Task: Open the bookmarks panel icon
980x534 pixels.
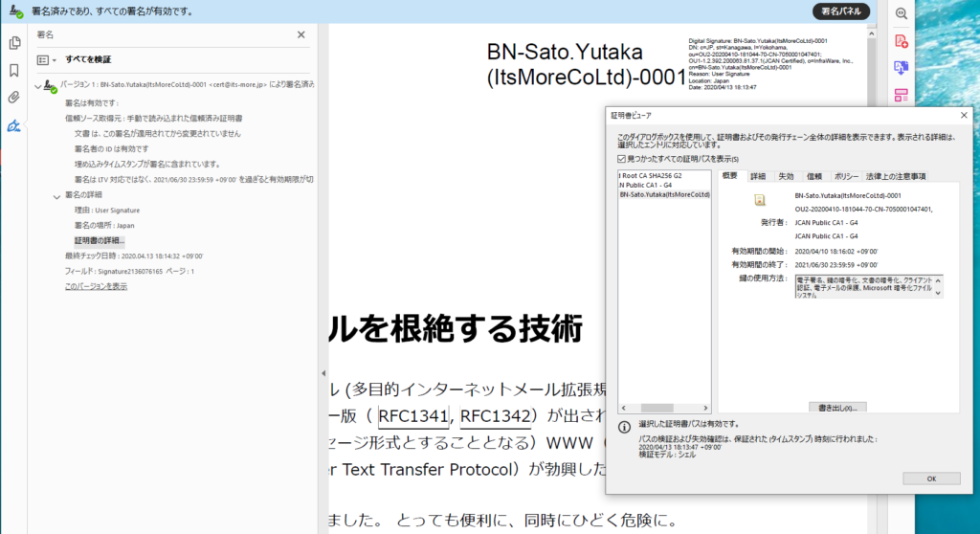Action: point(14,70)
